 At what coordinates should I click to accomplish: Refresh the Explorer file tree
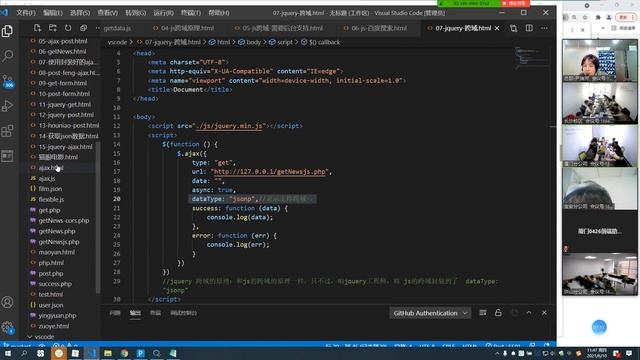(68, 28)
